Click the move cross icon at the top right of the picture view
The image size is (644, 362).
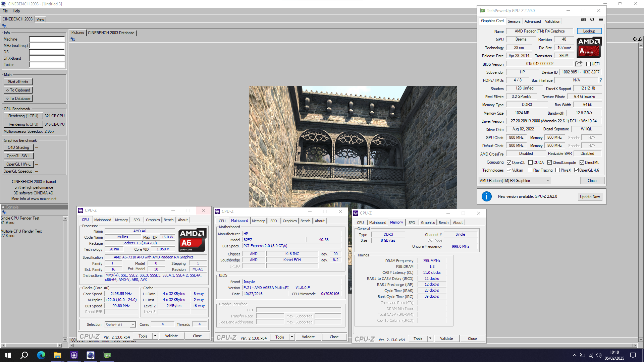click(635, 39)
